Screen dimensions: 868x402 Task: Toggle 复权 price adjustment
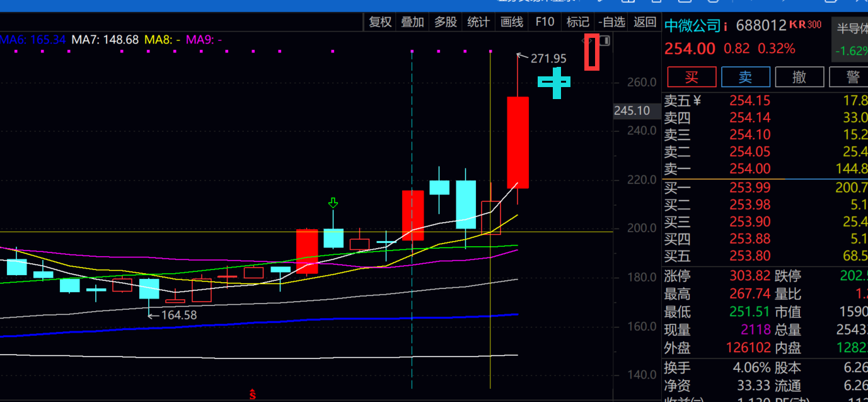point(380,22)
